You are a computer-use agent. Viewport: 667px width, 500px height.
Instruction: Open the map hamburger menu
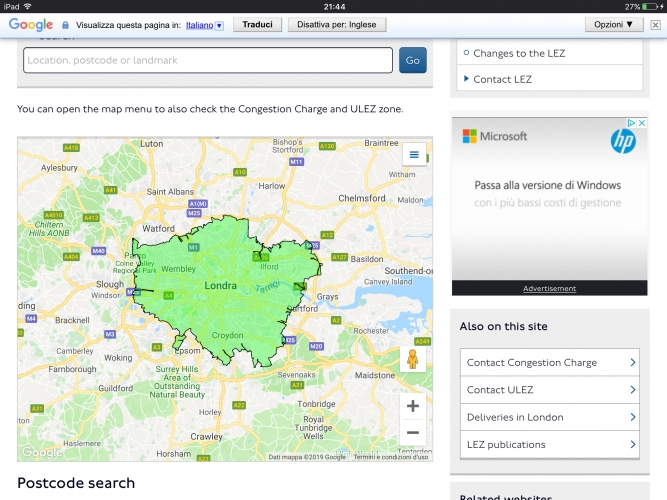[413, 155]
